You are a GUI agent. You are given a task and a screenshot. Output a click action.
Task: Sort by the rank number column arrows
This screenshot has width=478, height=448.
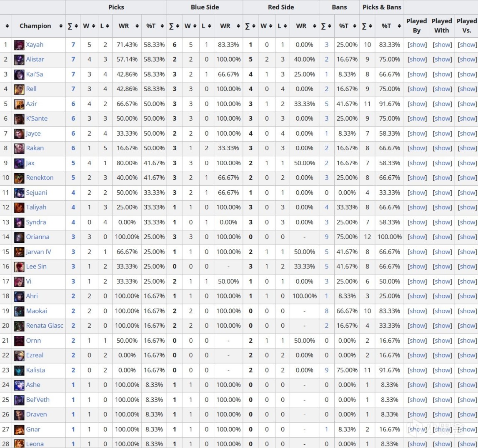[7, 26]
